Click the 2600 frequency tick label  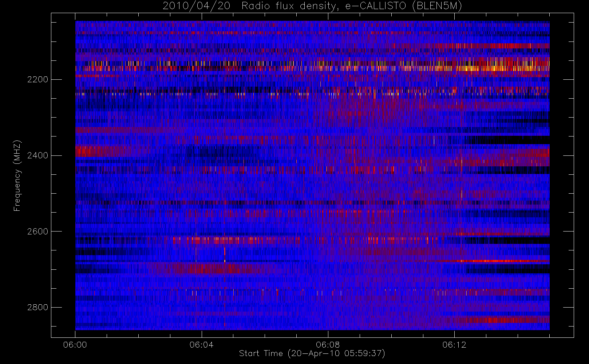37,232
